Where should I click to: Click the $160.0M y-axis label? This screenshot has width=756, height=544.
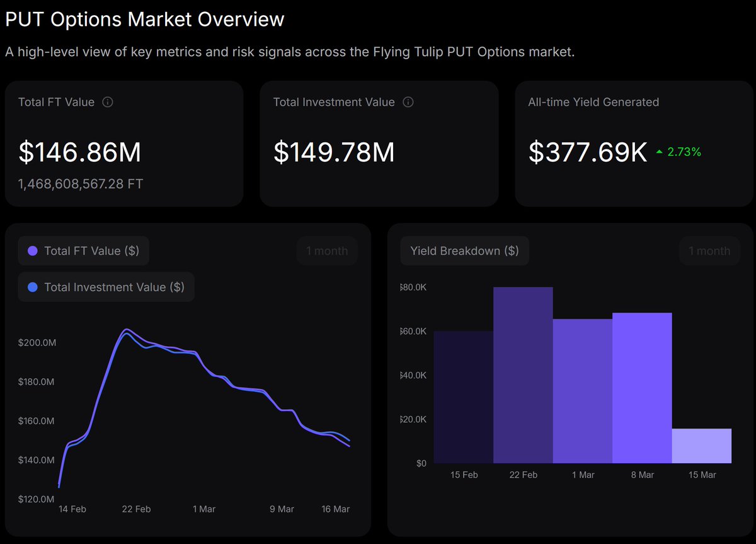37,421
